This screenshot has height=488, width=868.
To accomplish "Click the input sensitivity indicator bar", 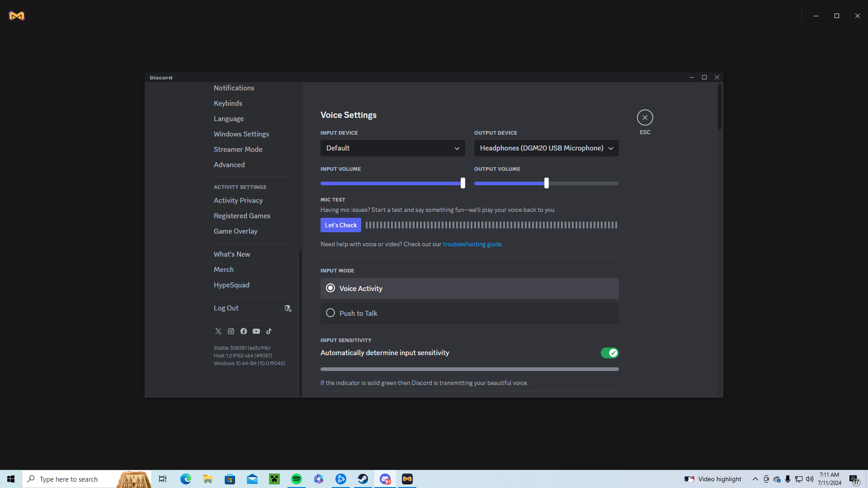I will [469, 369].
